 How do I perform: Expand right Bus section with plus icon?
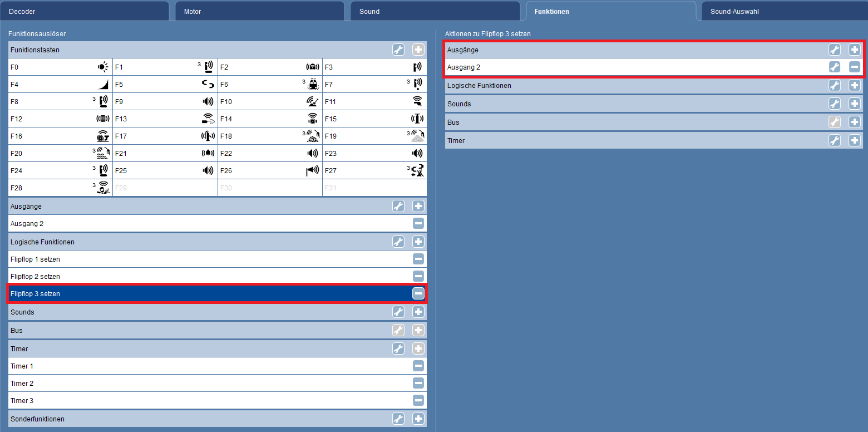pyautogui.click(x=855, y=122)
